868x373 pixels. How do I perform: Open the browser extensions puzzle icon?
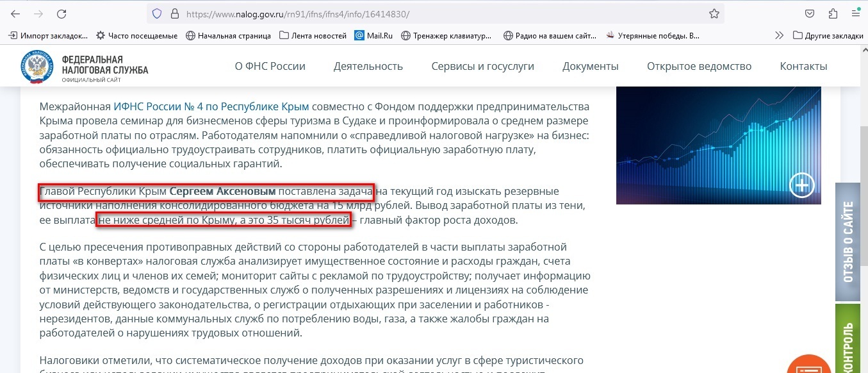click(x=833, y=13)
